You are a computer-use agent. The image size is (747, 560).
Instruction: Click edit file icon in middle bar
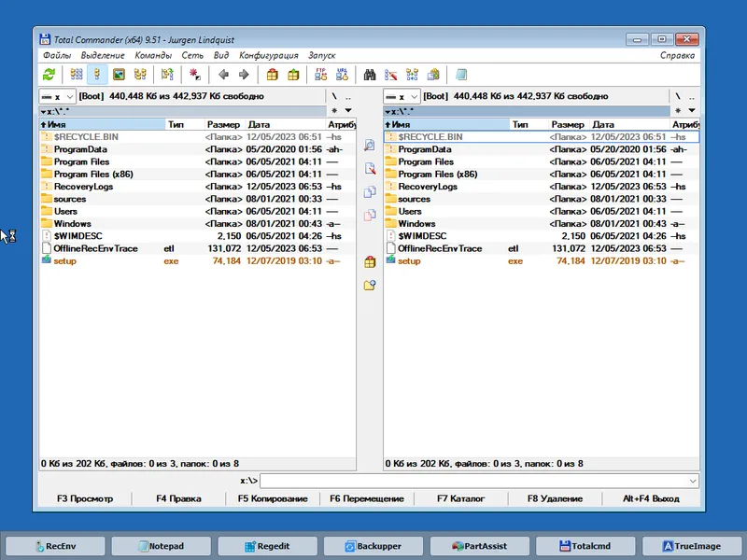370,168
